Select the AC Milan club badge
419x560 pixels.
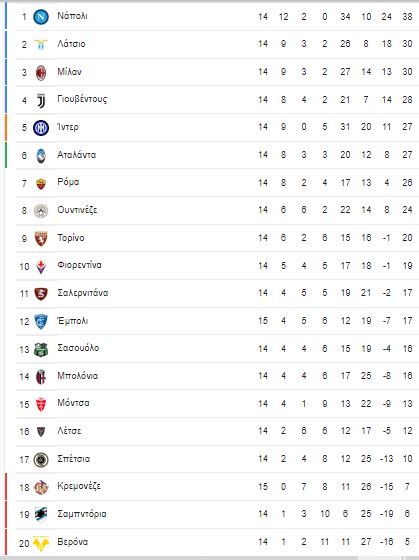click(x=41, y=72)
